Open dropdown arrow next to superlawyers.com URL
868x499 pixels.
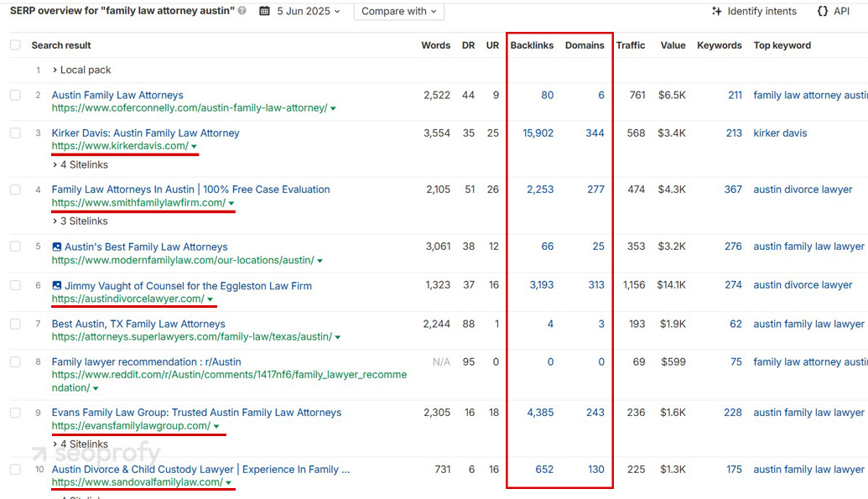click(338, 337)
